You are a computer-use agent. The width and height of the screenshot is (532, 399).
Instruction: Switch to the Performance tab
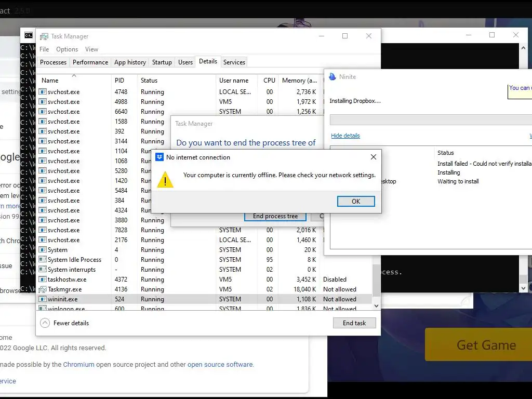pos(90,62)
